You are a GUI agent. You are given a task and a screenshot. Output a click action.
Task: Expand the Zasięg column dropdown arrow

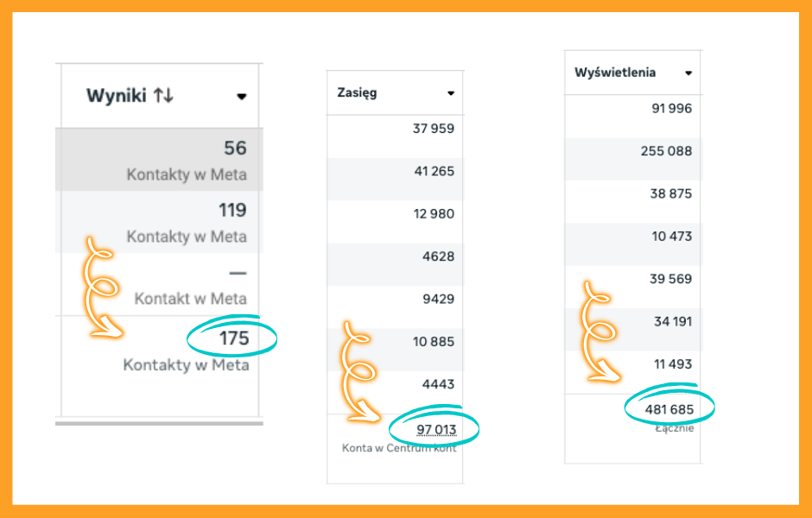click(450, 93)
